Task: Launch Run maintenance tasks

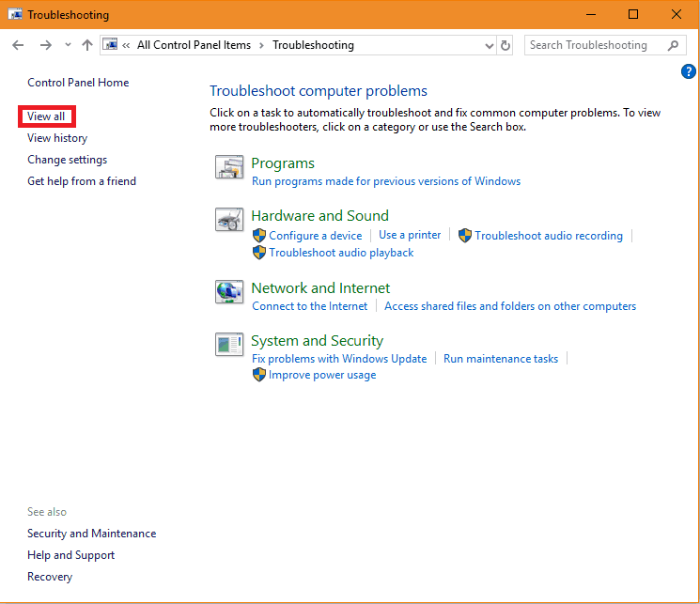Action: point(501,359)
